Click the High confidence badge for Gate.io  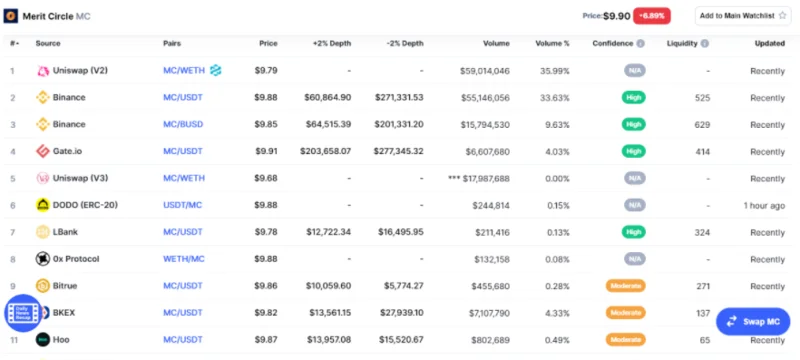pos(633,151)
